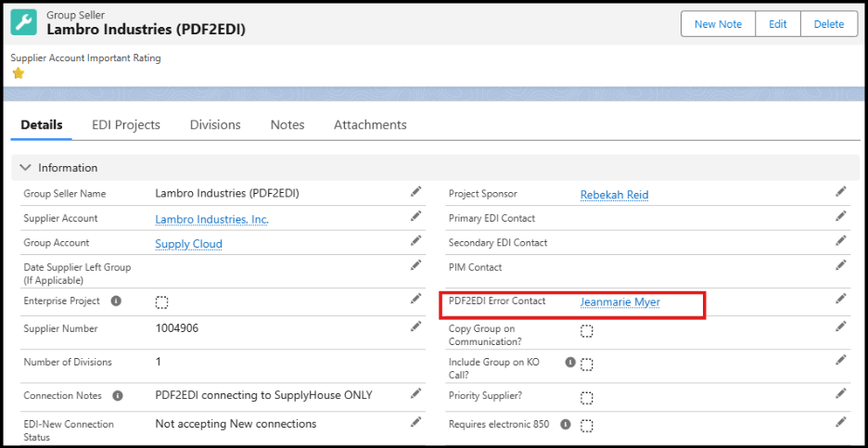Edit PDF2EDI Error Contact pencil icon
This screenshot has height=448, width=868.
[841, 299]
